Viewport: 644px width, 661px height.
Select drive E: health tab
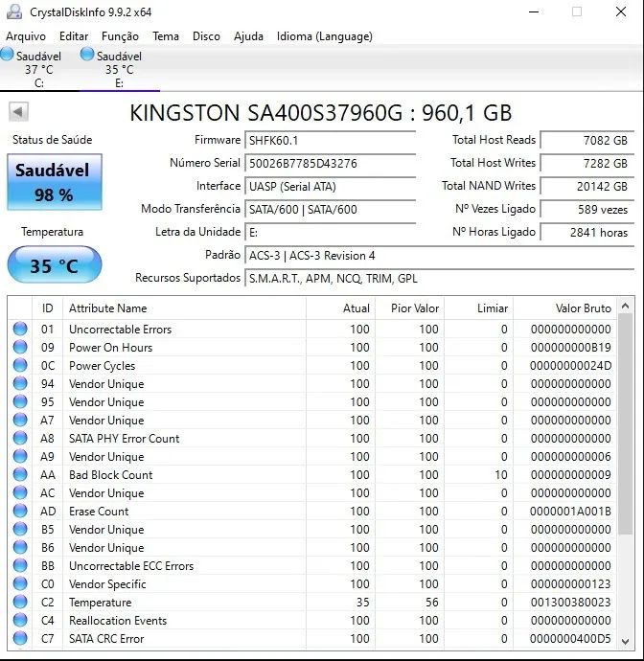[x=120, y=68]
